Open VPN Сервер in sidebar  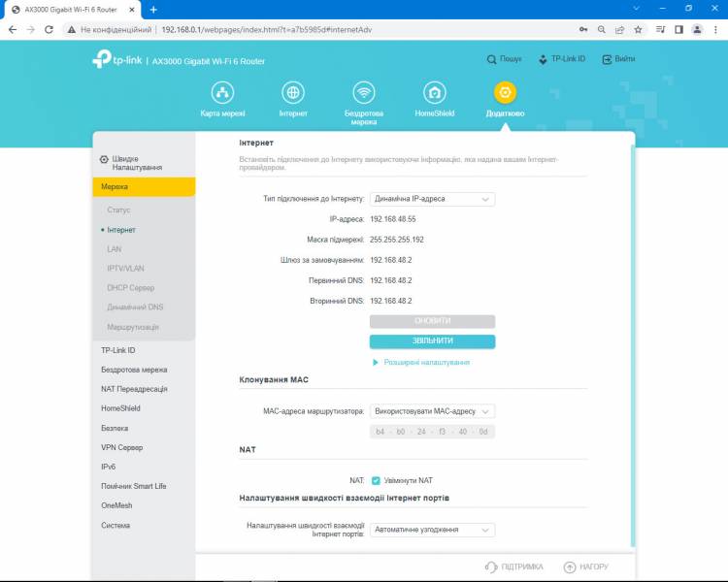coord(122,447)
